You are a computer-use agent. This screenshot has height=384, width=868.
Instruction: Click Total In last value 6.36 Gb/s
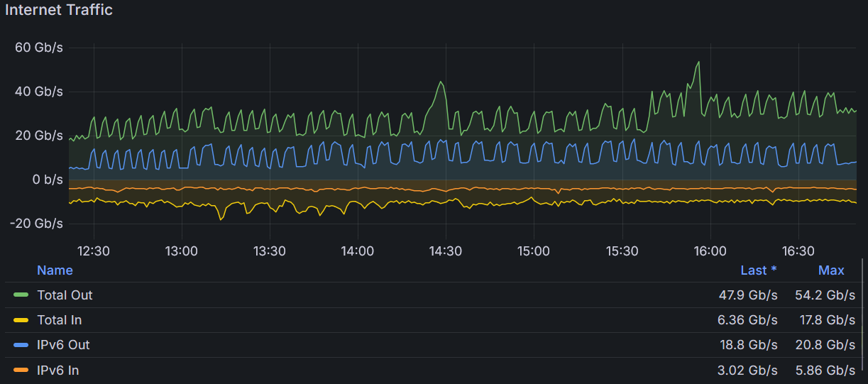coord(747,320)
